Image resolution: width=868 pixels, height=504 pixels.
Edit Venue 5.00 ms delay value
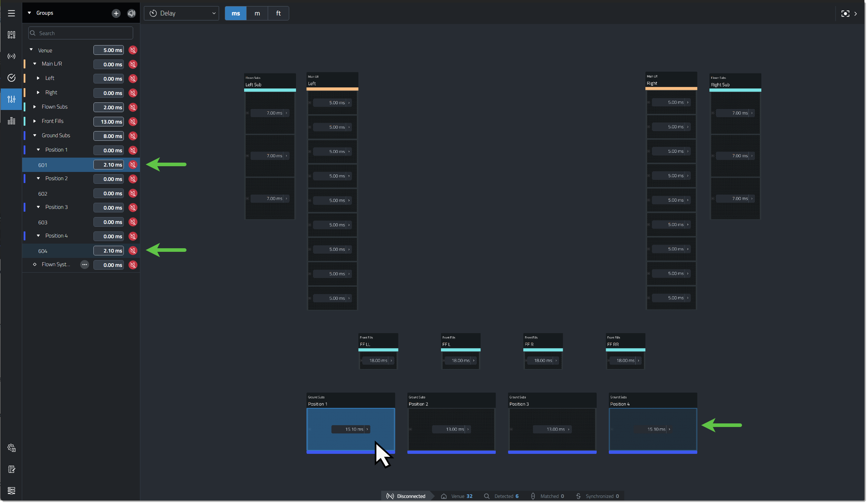[108, 50]
